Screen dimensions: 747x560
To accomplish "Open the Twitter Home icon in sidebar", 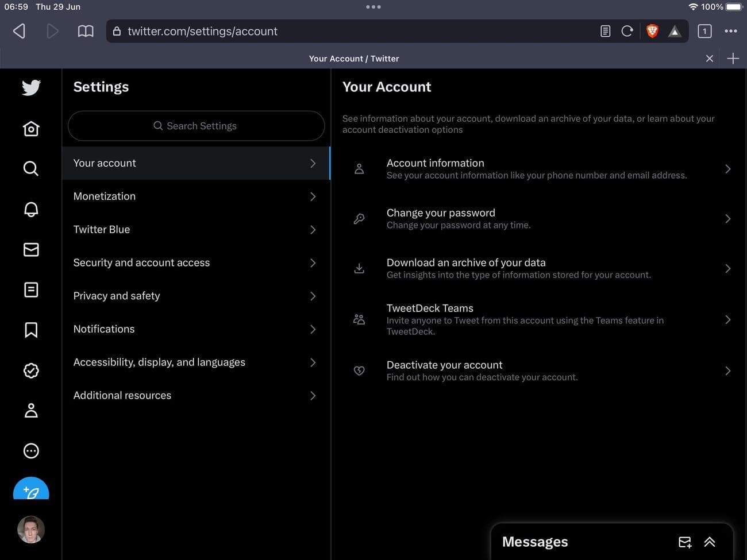I will point(31,129).
